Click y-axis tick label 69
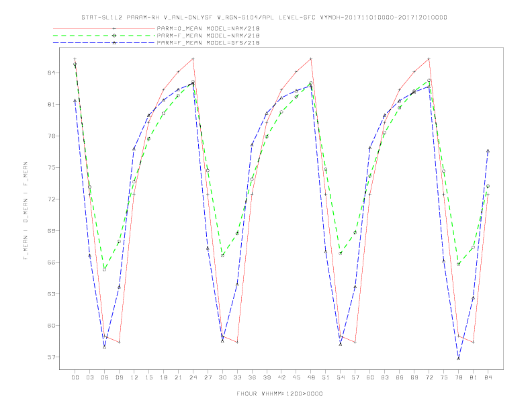 click(x=51, y=230)
